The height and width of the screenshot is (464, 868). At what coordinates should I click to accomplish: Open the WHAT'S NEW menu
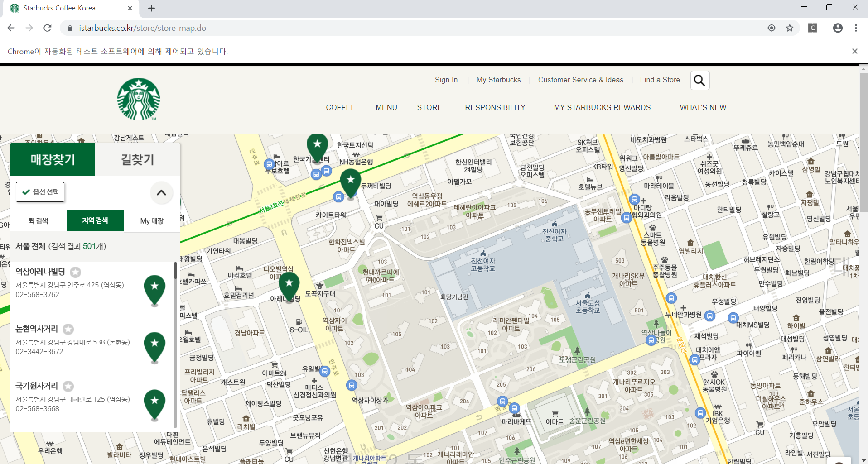[703, 107]
